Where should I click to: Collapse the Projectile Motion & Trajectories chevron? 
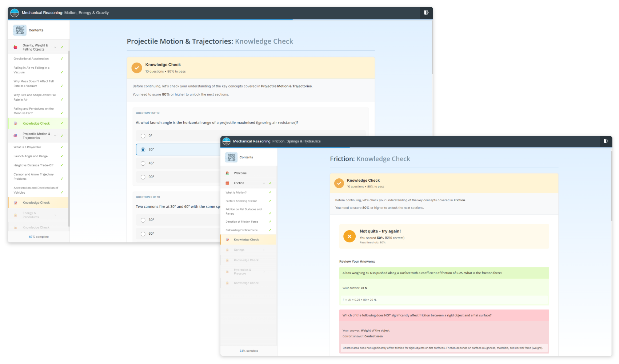(x=55, y=136)
